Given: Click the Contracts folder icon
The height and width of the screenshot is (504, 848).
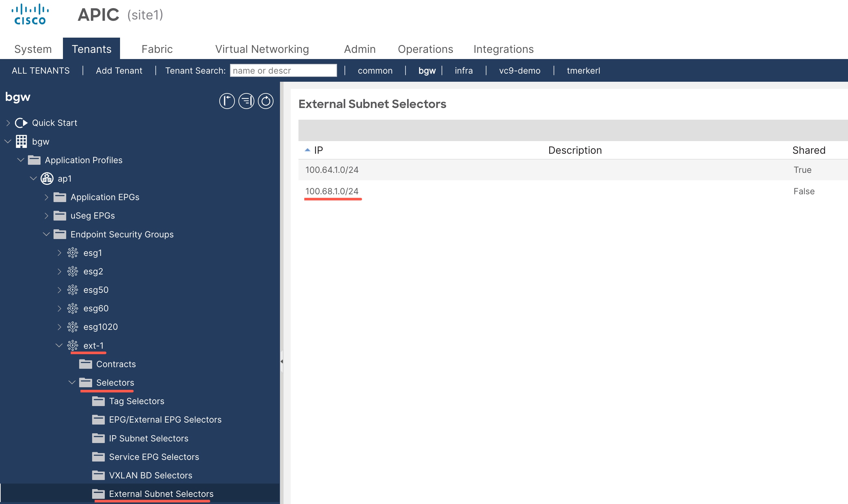Looking at the screenshot, I should (86, 364).
